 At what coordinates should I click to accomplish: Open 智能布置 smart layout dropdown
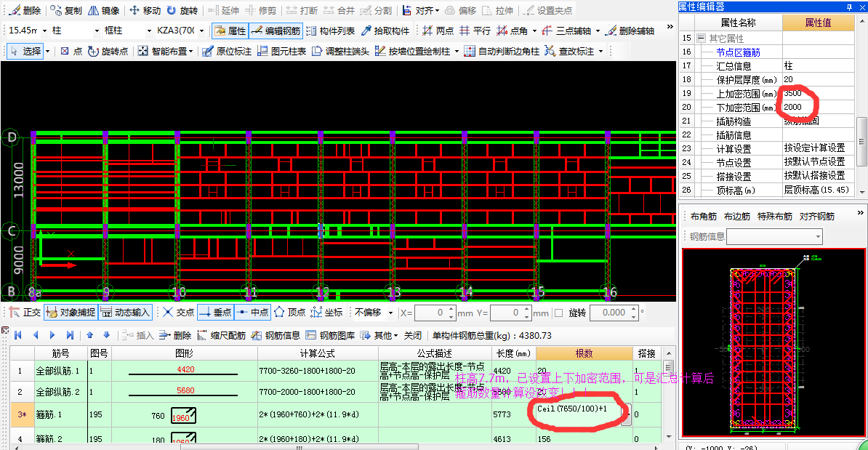point(165,52)
